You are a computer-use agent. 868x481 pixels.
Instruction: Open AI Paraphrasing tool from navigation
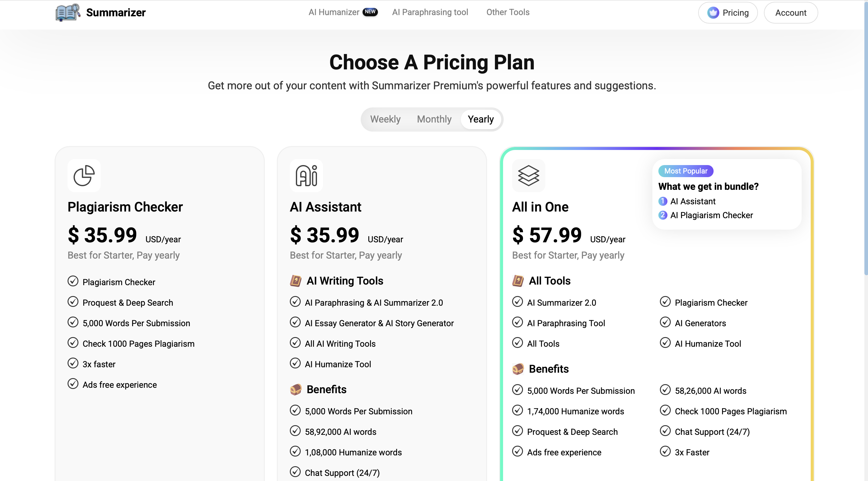tap(430, 12)
